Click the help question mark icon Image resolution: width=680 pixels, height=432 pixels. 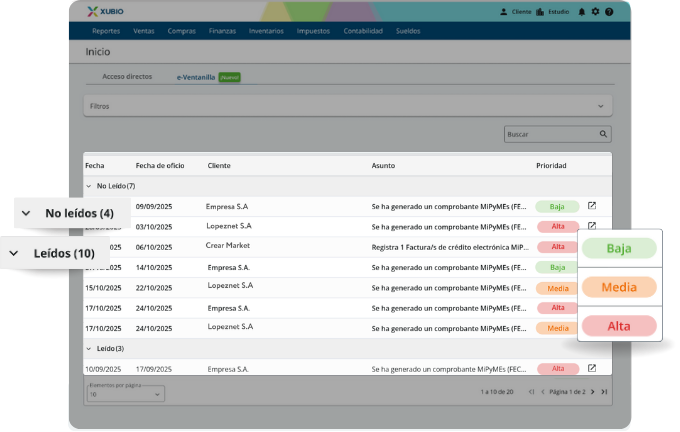[609, 12]
